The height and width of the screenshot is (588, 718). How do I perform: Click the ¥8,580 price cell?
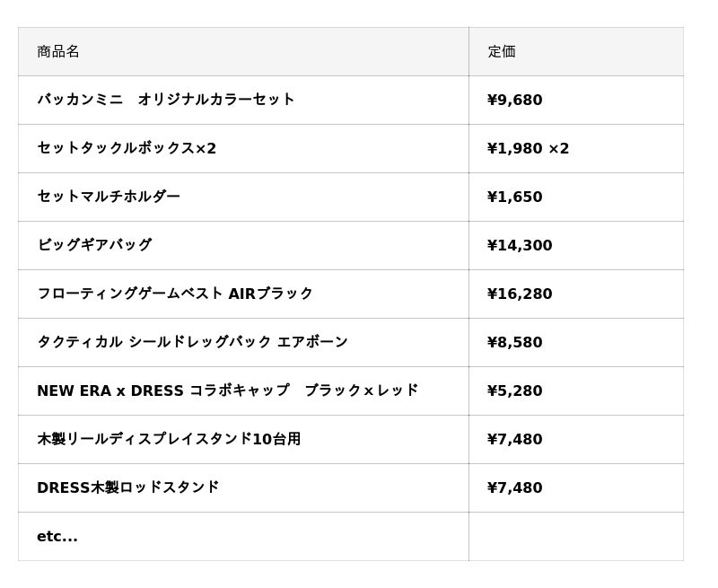[x=514, y=343]
